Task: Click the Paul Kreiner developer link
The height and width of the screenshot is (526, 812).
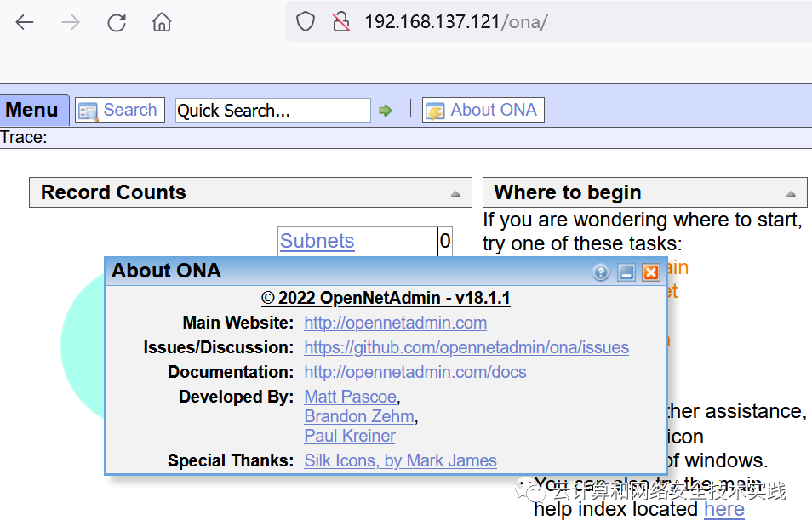Action: point(350,436)
